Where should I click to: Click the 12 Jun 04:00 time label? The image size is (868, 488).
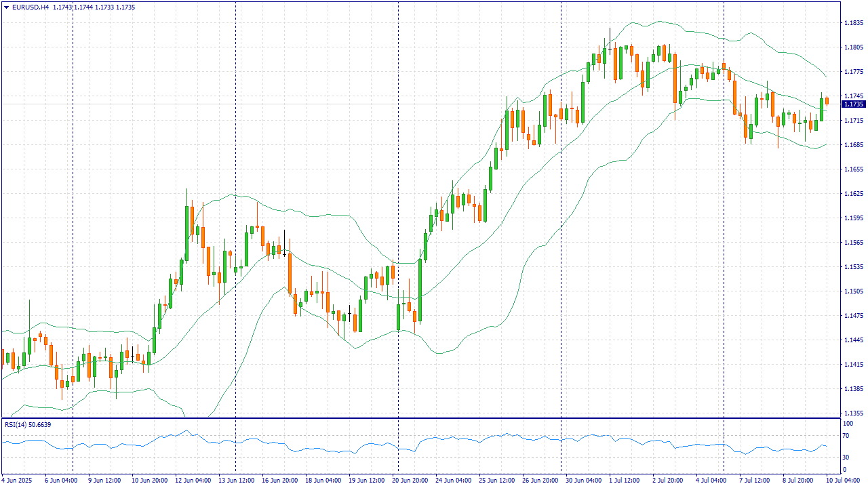[193, 481]
